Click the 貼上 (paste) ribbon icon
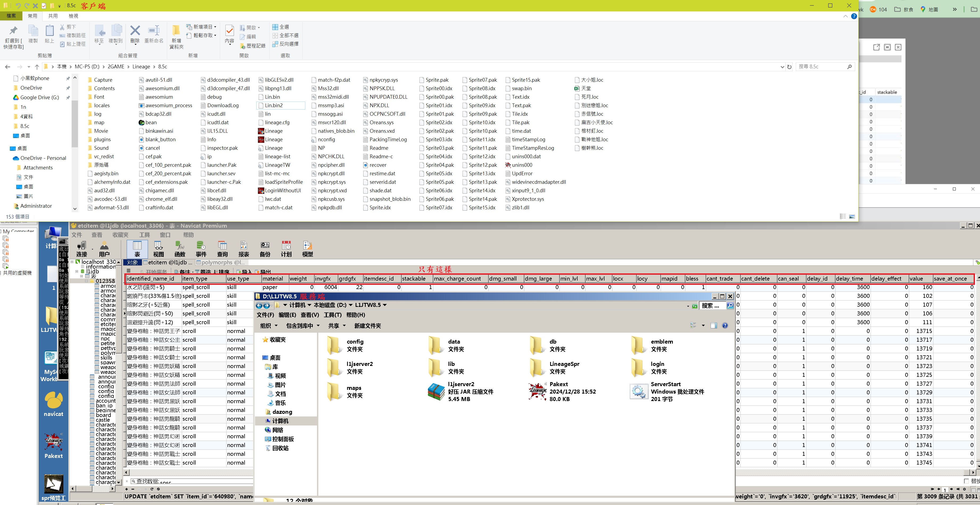The width and height of the screenshot is (980, 505). point(50,34)
